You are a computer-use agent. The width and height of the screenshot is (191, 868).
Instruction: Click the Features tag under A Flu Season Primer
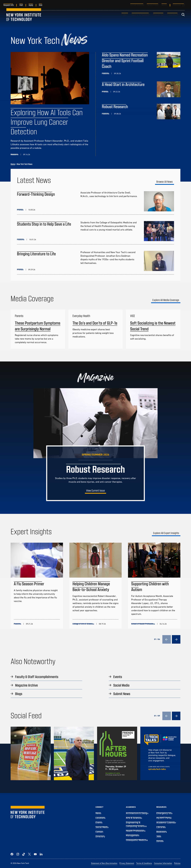click(x=18, y=624)
